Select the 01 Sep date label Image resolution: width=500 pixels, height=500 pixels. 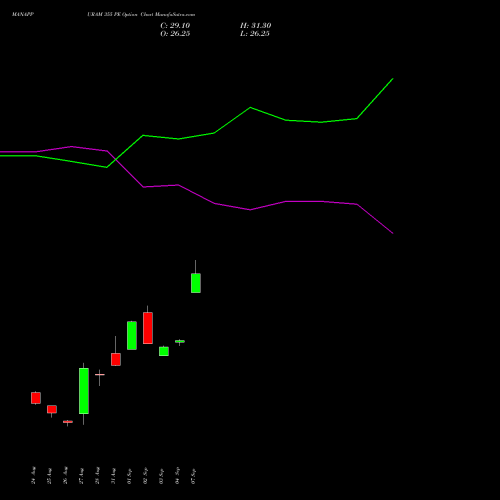pos(129,475)
